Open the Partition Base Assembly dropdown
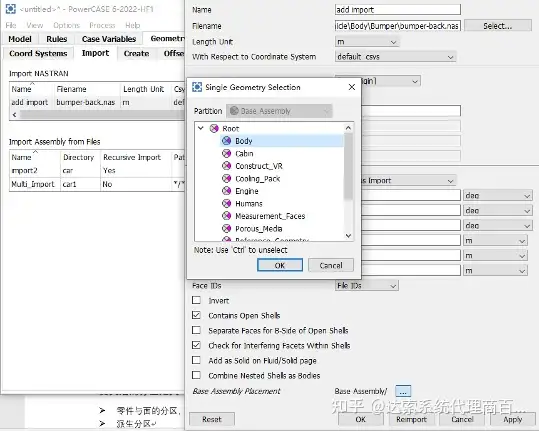 (279, 111)
